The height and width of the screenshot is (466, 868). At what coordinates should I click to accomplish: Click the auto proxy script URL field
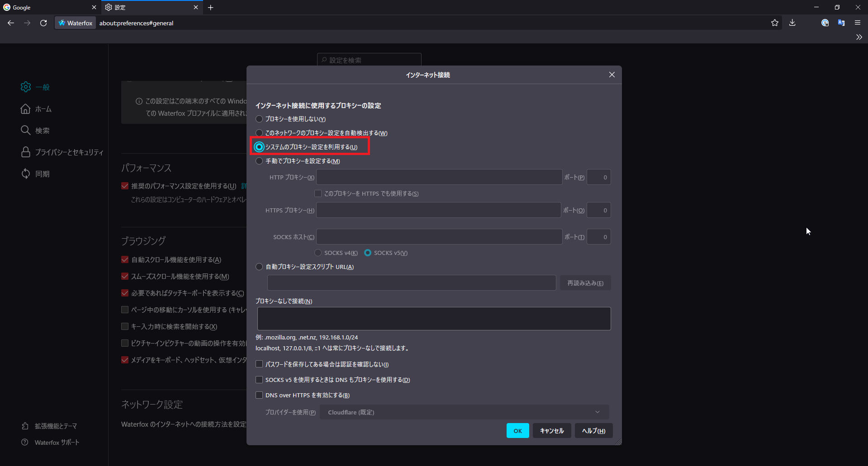(x=412, y=283)
